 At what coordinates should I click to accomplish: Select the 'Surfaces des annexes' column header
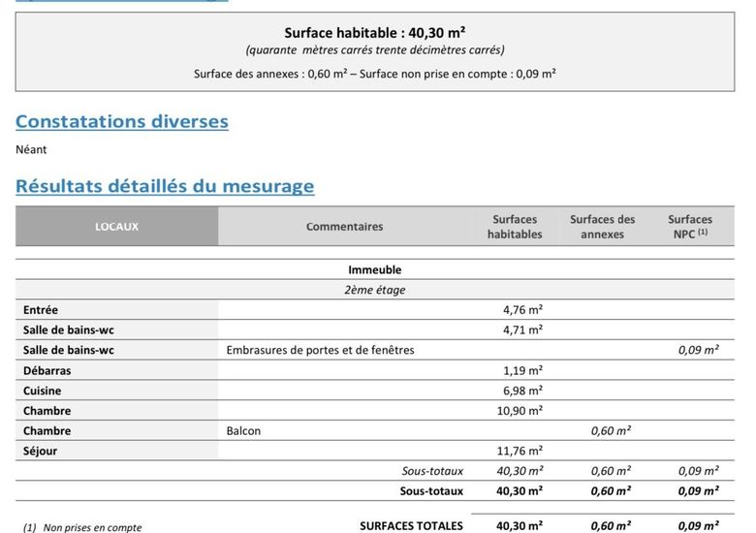point(602,227)
